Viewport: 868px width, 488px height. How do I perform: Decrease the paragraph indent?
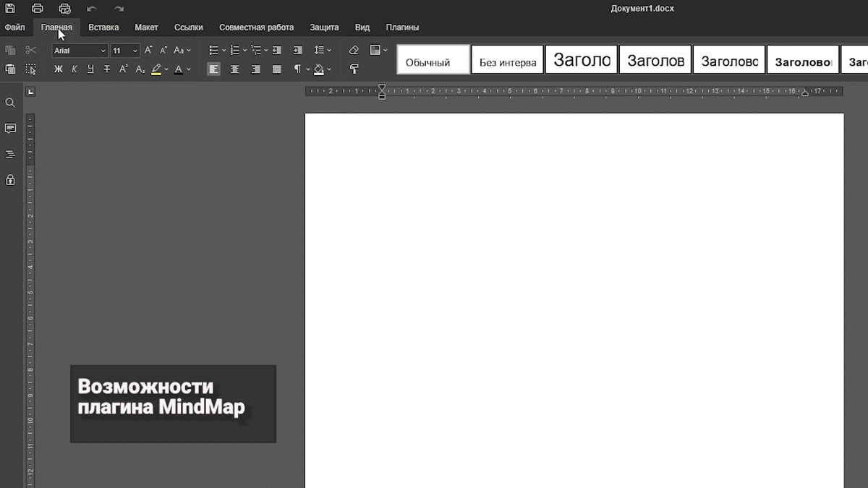coord(277,51)
